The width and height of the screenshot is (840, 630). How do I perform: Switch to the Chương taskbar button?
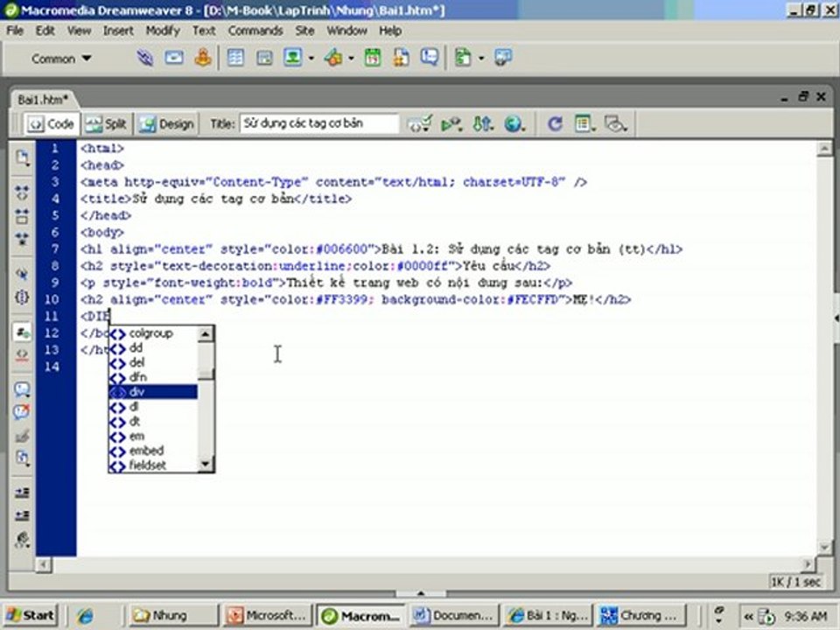[642, 615]
